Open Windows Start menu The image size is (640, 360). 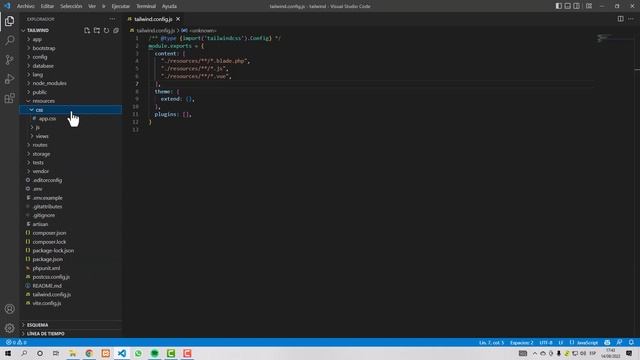click(8, 353)
